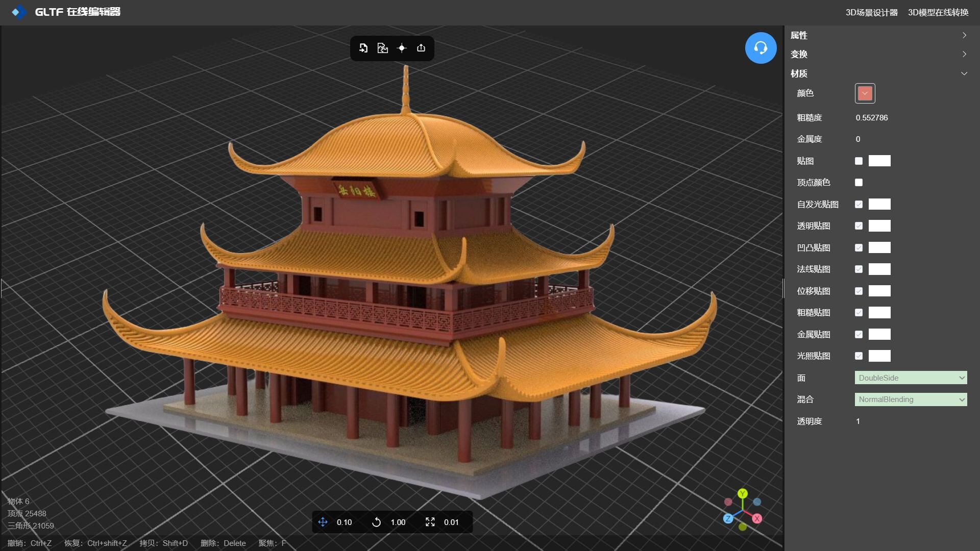
Task: Click the 粗糙度 value 0.552786 field
Action: point(872,118)
